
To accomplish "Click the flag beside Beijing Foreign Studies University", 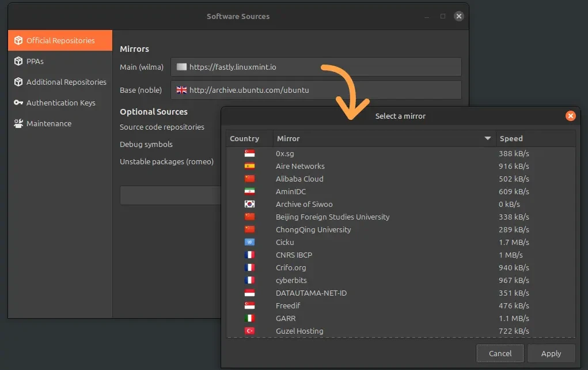I will [x=249, y=217].
